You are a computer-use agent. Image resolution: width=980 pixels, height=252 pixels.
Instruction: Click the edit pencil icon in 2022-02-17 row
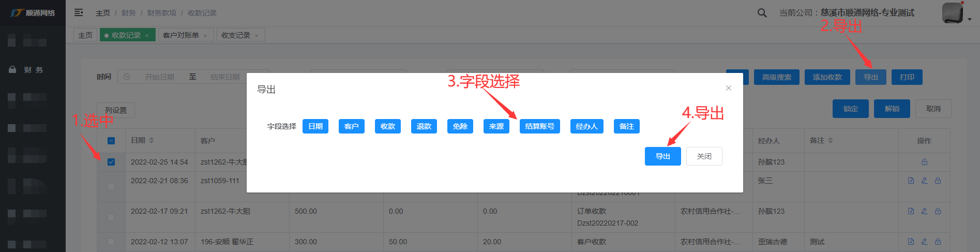point(924,211)
